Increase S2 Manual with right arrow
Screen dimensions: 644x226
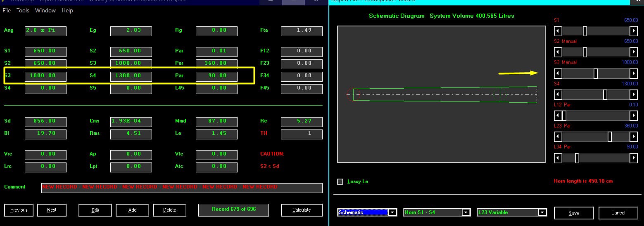coord(633,52)
